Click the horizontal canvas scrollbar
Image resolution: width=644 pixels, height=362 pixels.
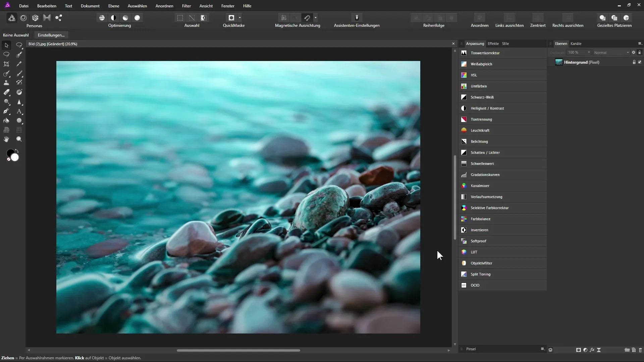pos(238,350)
